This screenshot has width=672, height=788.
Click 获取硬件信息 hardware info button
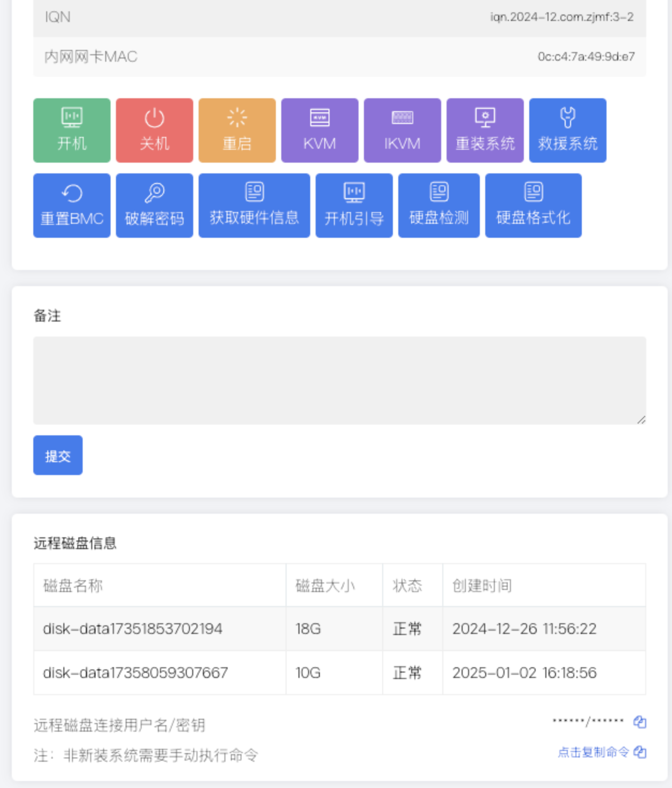pos(254,206)
